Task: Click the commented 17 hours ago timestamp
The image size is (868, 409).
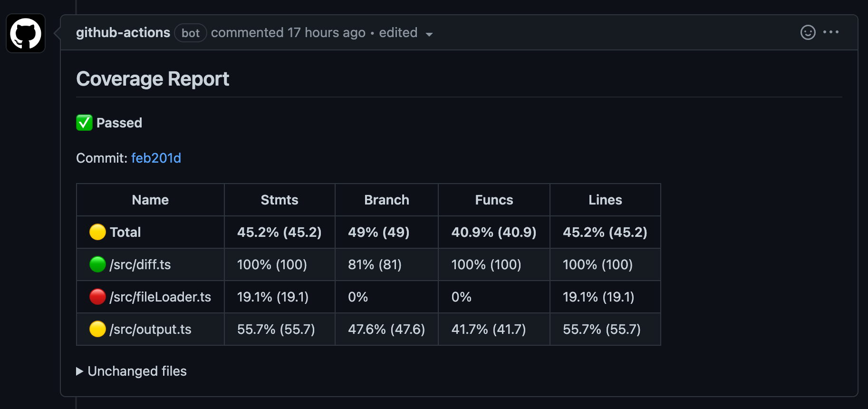Action: pos(288,32)
